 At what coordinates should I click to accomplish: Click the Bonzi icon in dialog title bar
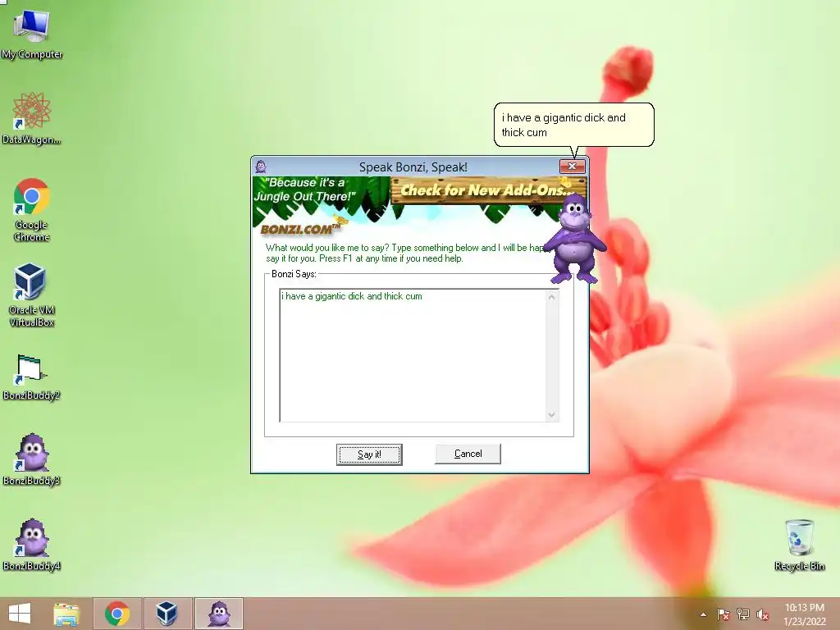[x=261, y=167]
